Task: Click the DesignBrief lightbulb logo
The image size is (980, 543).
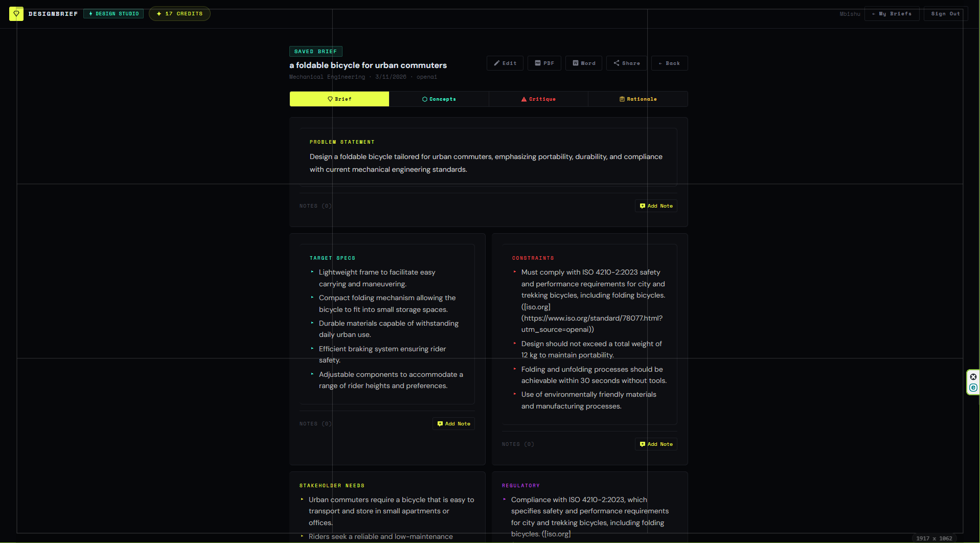Action: (x=16, y=14)
